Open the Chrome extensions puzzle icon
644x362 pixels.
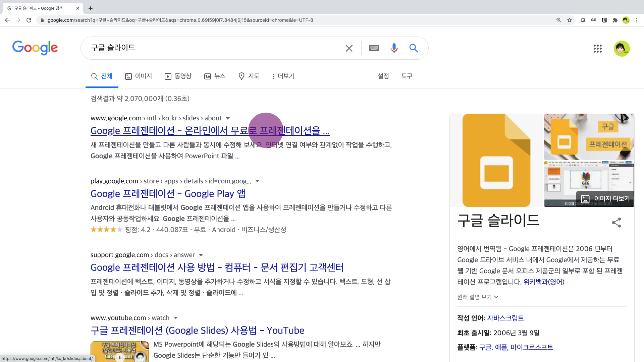(x=615, y=20)
